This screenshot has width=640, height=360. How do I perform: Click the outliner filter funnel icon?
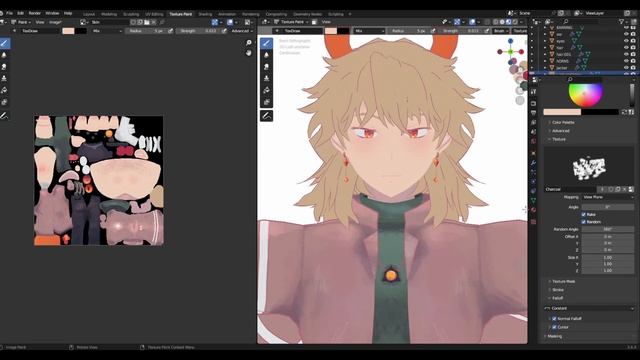click(x=622, y=22)
